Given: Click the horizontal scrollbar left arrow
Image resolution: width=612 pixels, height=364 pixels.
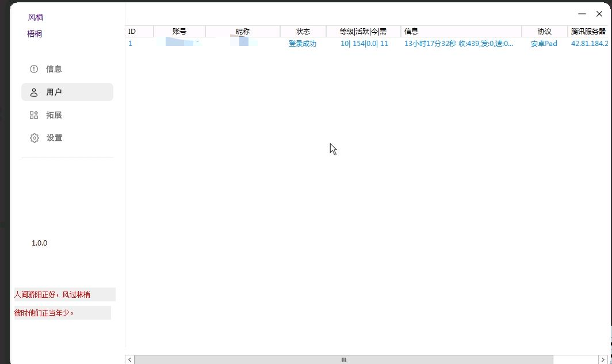Looking at the screenshot, I should [x=130, y=359].
